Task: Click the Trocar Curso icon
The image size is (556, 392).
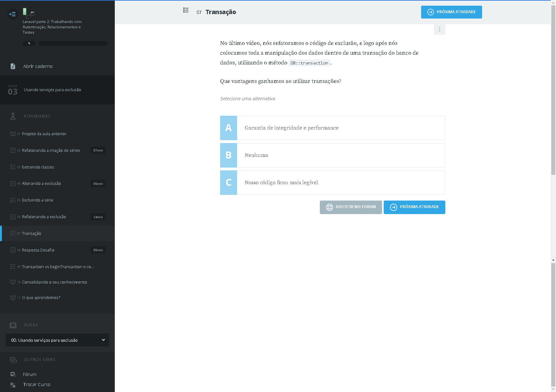Action: [x=13, y=385]
